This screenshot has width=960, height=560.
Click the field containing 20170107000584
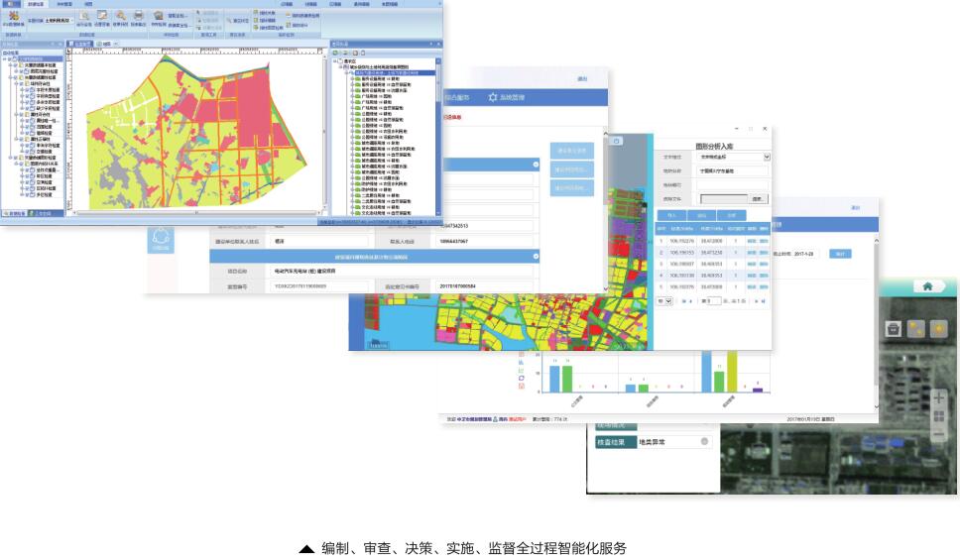[485, 286]
